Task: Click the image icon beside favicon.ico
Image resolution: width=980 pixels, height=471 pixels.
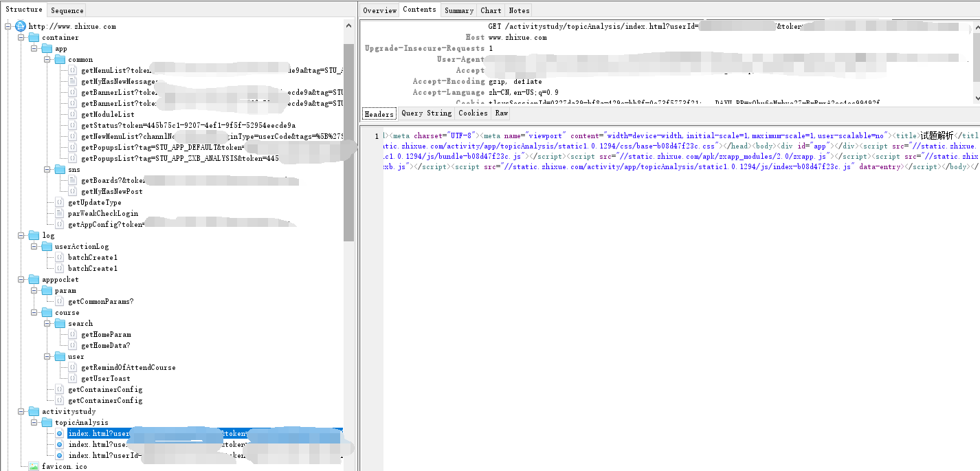Action: tap(34, 466)
